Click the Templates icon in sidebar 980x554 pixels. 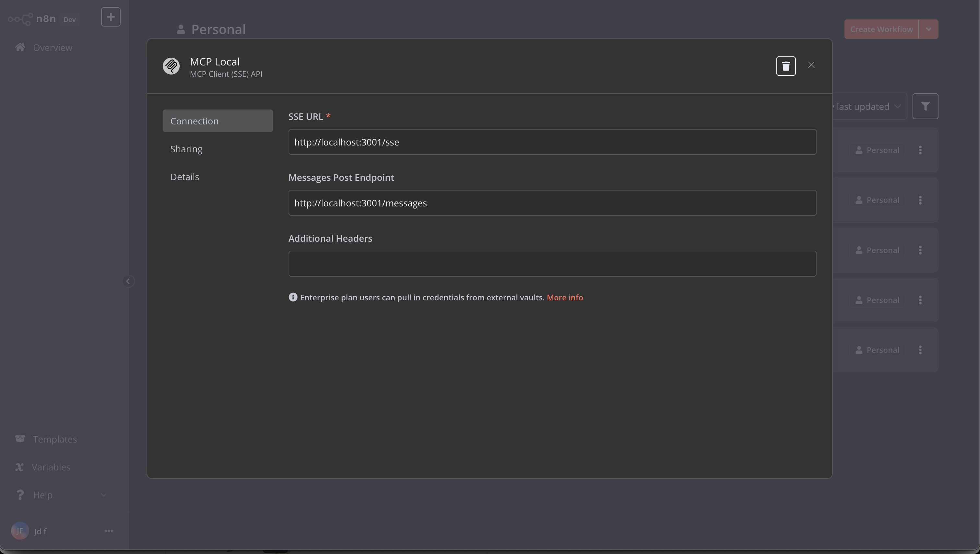pos(20,439)
